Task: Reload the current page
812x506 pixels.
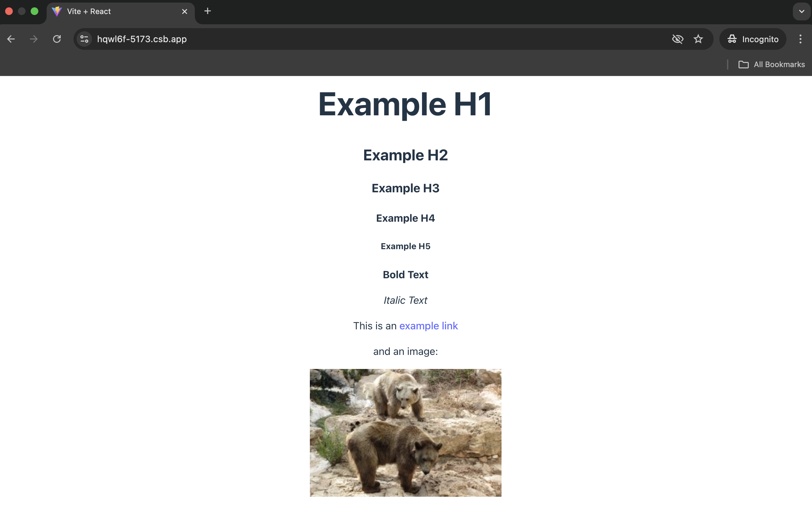Action: pos(57,39)
